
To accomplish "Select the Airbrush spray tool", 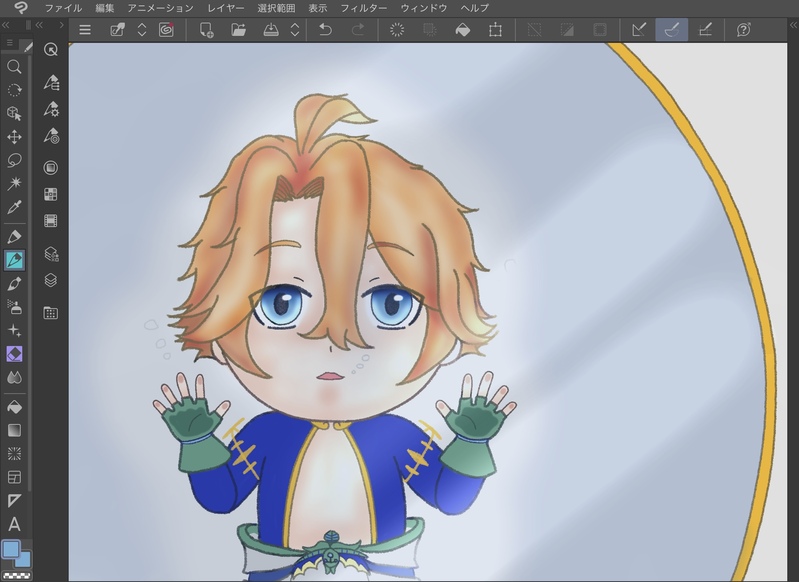I will [x=14, y=307].
